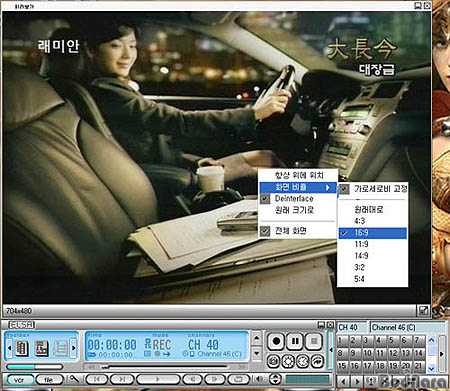450x391 pixels.
Task: Toggle the fixed aspect ratio checkbox
Action: click(344, 189)
